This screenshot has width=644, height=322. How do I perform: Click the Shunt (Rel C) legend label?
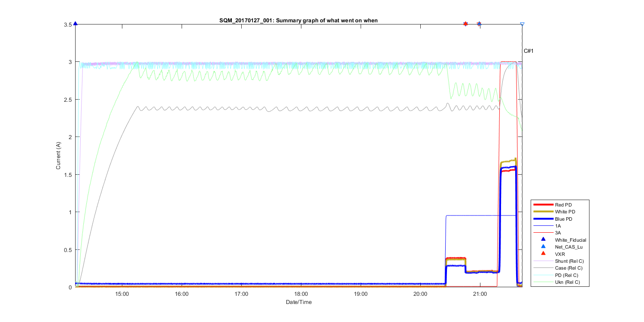[x=569, y=261]
